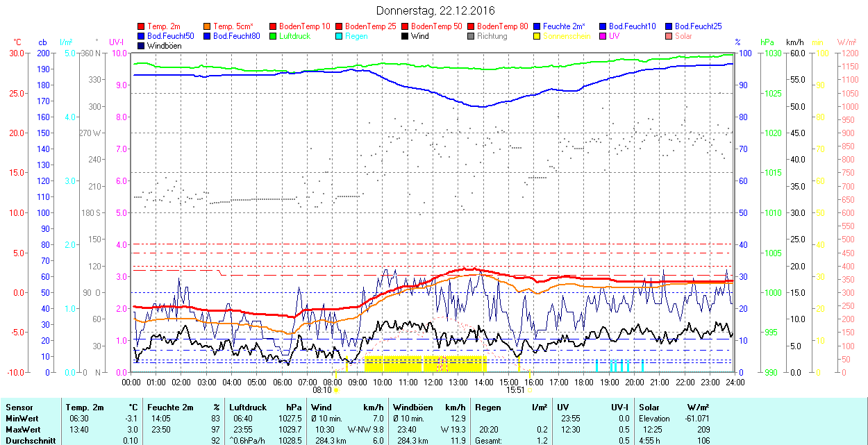Select the green Luftdruck legend square
The image size is (868, 445).
coord(274,36)
